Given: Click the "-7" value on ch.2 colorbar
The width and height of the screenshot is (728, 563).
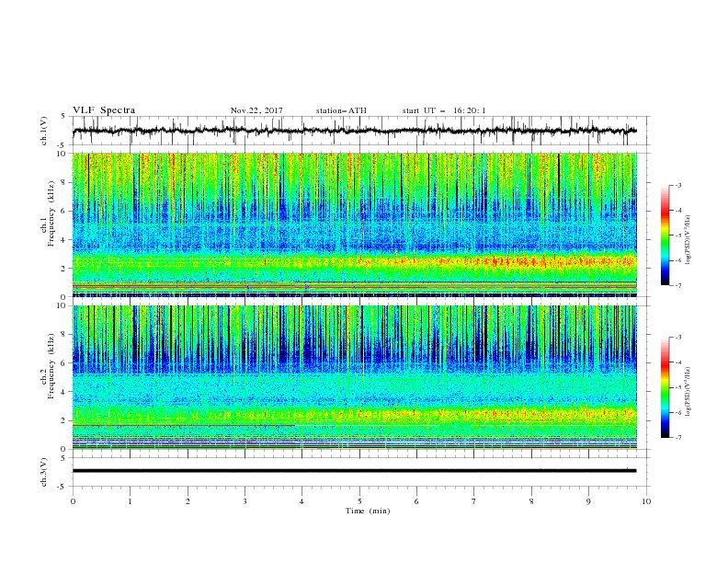Looking at the screenshot, I should [x=678, y=438].
